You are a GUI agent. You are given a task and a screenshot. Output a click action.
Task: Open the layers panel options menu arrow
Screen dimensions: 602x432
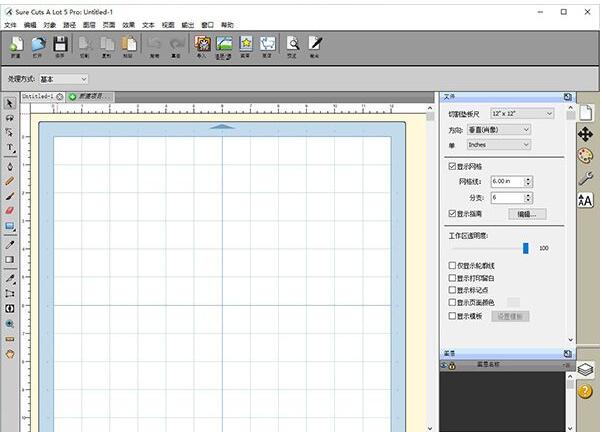pyautogui.click(x=567, y=364)
